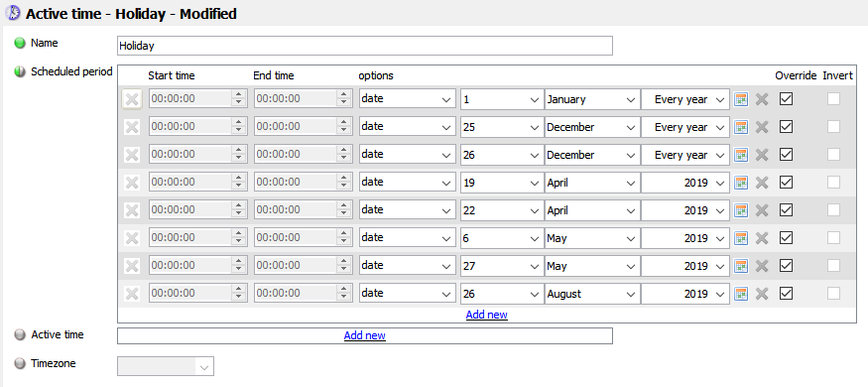This screenshot has width=868, height=387.
Task: Clear the date options on the 22 April row
Action: (x=762, y=209)
